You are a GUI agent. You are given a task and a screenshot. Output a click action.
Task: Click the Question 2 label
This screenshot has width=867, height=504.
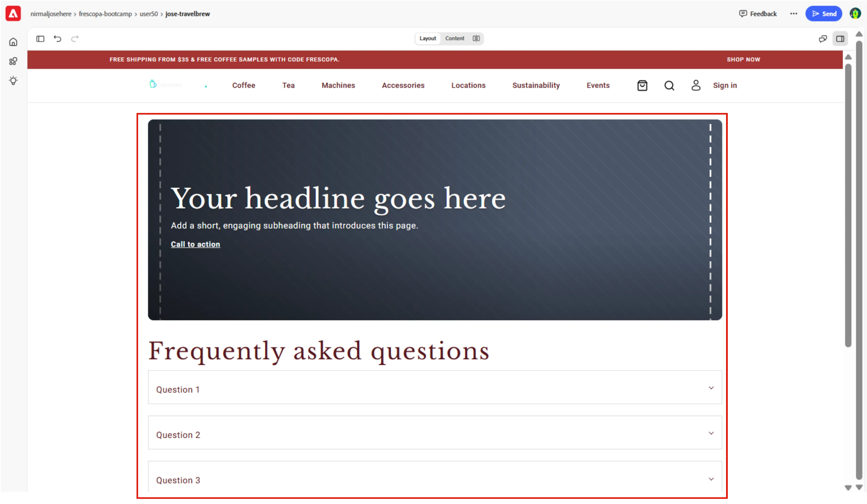pyautogui.click(x=178, y=435)
